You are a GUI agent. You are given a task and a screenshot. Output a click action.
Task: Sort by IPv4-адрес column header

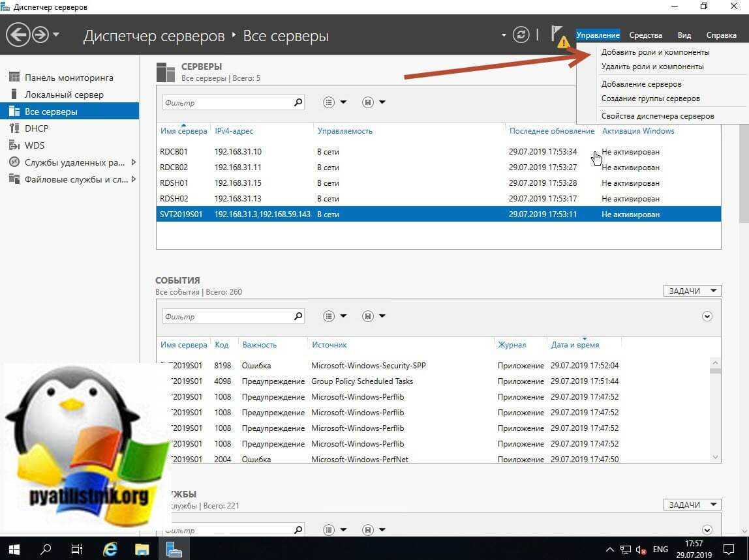point(234,131)
